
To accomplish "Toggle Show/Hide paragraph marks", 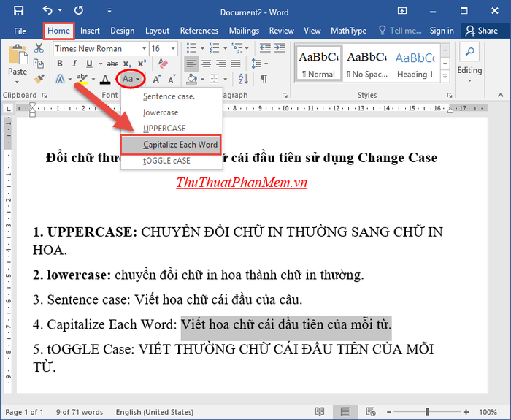I will click(x=264, y=79).
